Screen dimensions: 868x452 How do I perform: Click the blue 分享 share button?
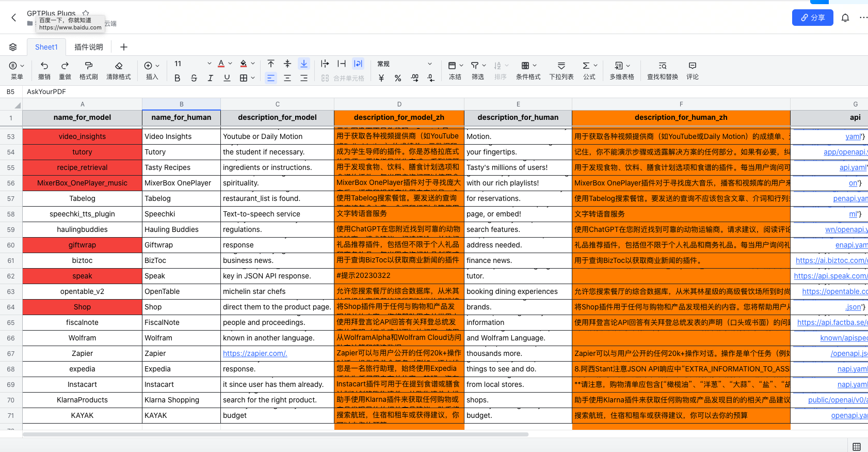pos(813,18)
